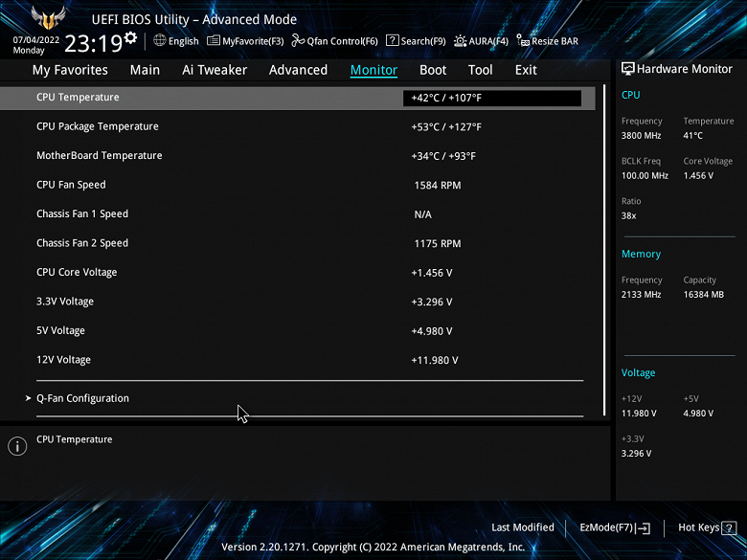
Task: Click the 100.00 MHz BCLK value
Action: pos(645,176)
